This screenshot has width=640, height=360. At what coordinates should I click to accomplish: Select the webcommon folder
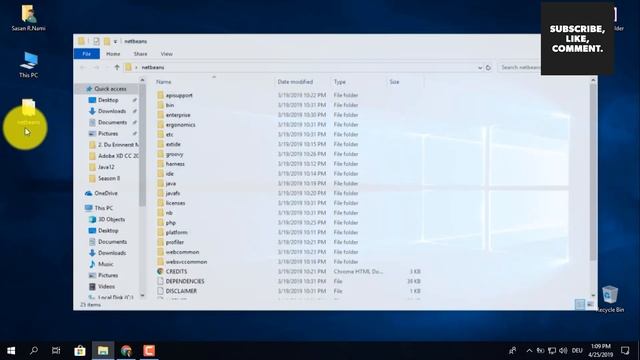click(182, 252)
